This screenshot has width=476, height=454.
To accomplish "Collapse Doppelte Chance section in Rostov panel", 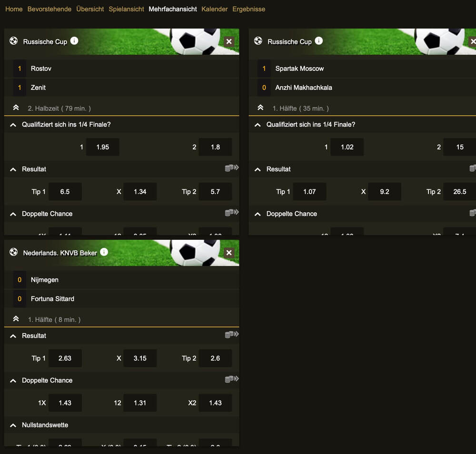I will point(13,214).
